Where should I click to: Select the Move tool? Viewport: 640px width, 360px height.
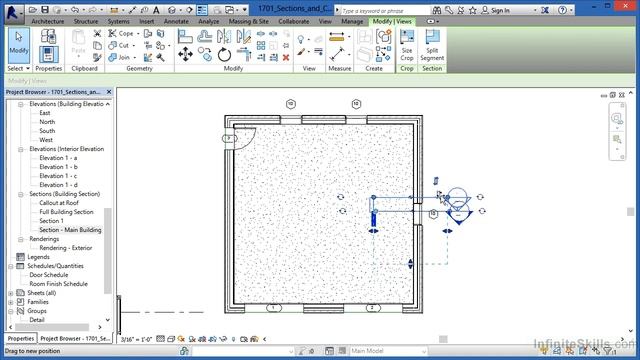click(x=185, y=54)
